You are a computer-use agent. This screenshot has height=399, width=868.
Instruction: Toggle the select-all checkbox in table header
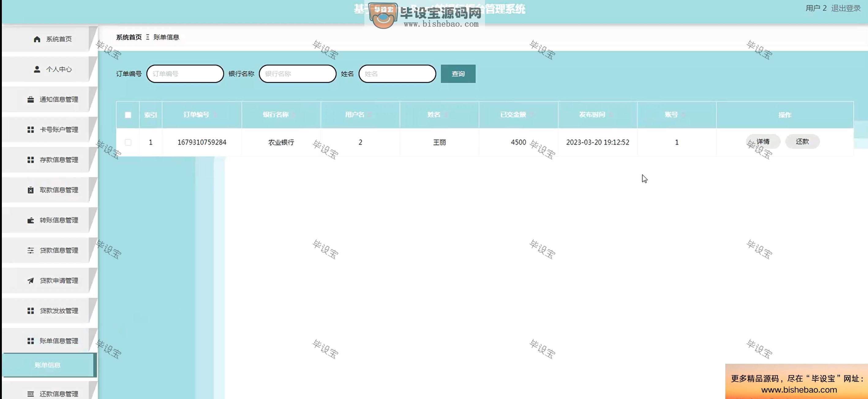click(128, 115)
